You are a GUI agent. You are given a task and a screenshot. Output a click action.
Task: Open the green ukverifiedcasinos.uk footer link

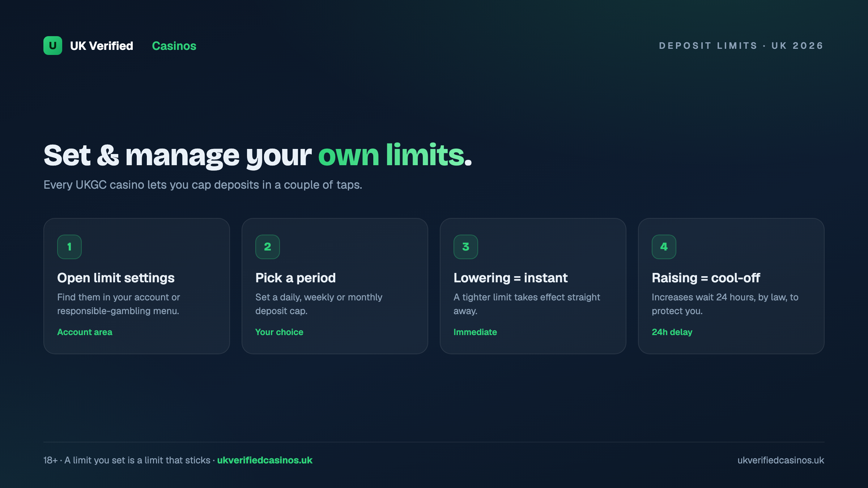pyautogui.click(x=265, y=460)
